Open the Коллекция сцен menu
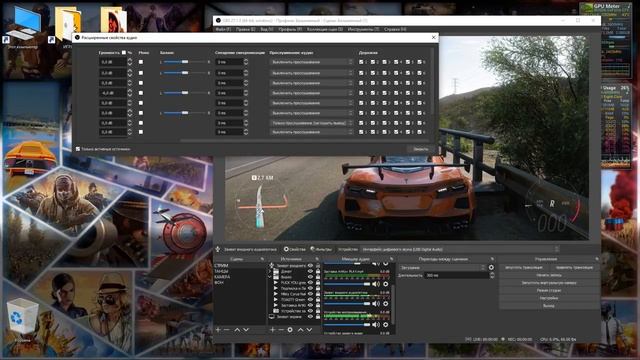Viewport: 640px width, 360px height. (x=324, y=29)
